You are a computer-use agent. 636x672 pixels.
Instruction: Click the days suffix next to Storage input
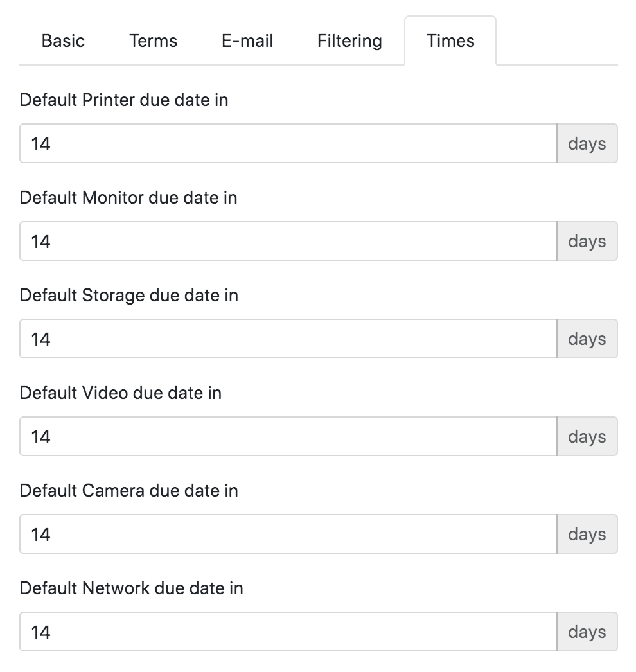pos(587,339)
